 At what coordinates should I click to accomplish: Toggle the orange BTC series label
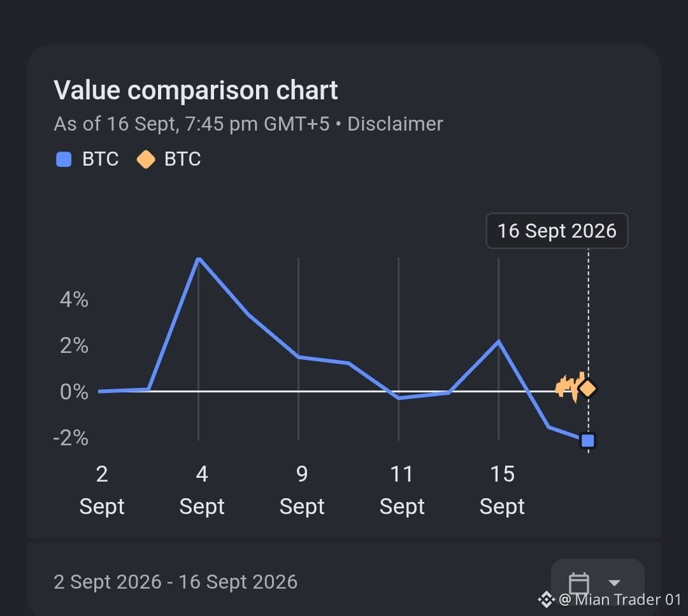tap(183, 159)
